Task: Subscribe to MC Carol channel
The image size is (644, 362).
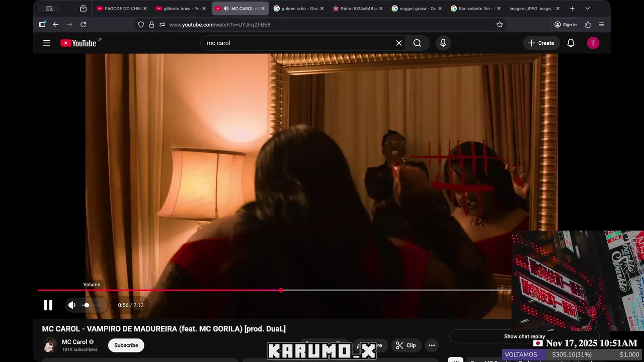Action: click(x=126, y=345)
